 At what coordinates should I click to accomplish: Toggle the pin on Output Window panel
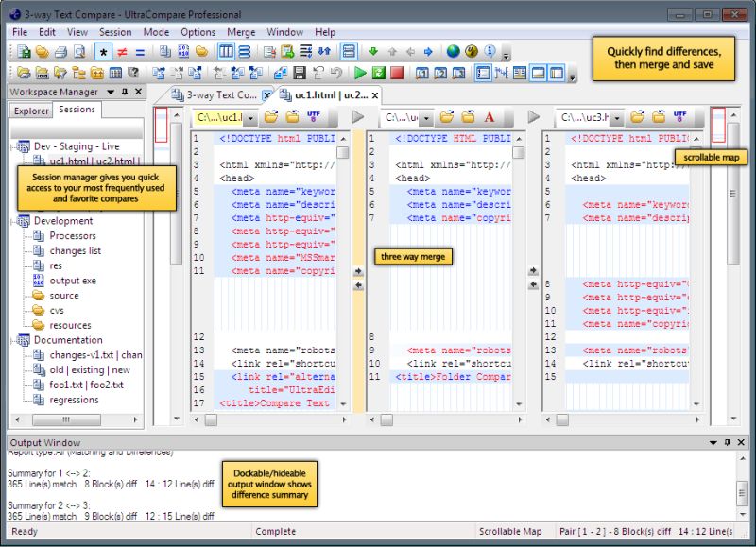pyautogui.click(x=728, y=442)
